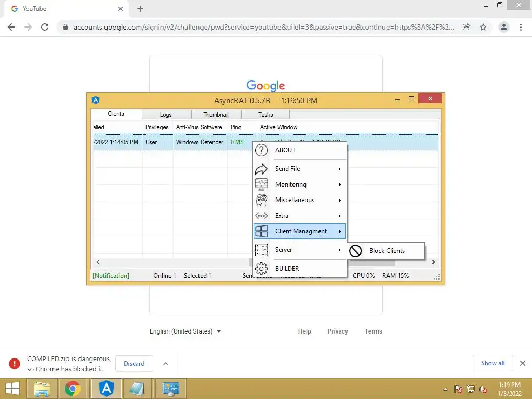Image resolution: width=532 pixels, height=399 pixels.
Task: Open Extra submenu
Action: point(300,216)
